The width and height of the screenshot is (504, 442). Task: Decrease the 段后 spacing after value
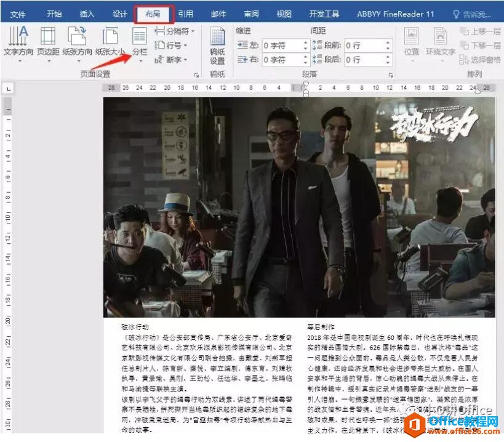pyautogui.click(x=388, y=63)
